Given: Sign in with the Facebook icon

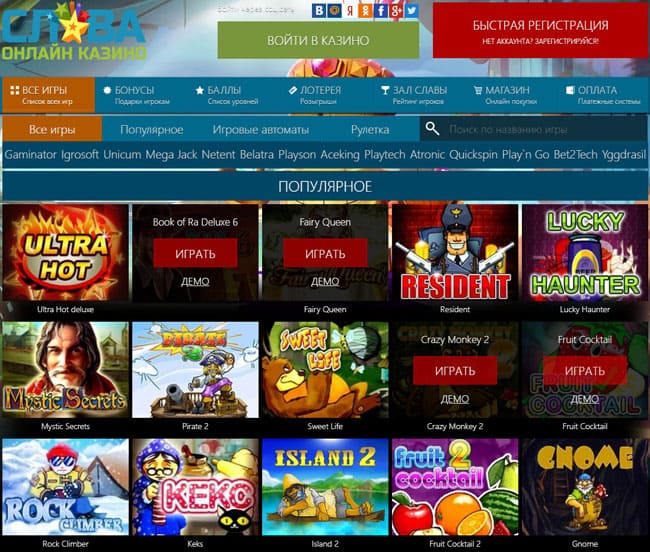Looking at the screenshot, I should [x=380, y=10].
